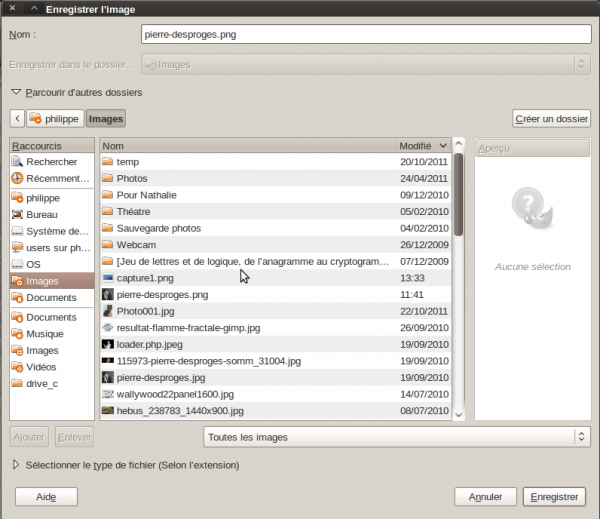Click the Ajouter shortcut button
Image resolution: width=600 pixels, height=519 pixels.
coord(29,437)
